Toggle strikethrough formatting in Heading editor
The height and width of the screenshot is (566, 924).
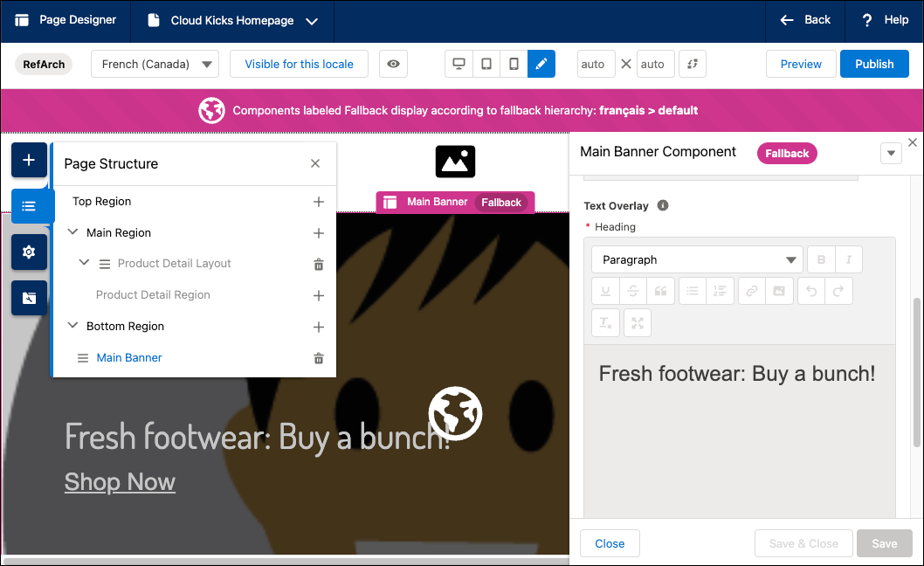point(633,291)
